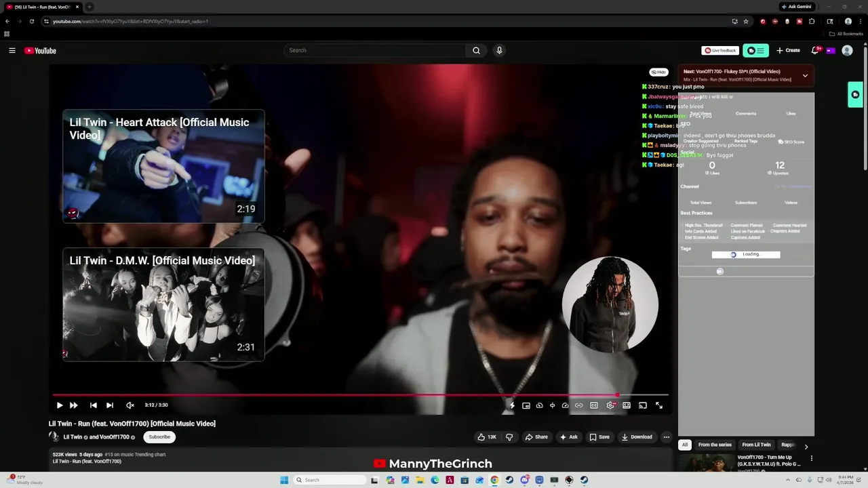The image size is (868, 488).
Task: Subscribe to the Lil Twin channel
Action: [x=159, y=437]
